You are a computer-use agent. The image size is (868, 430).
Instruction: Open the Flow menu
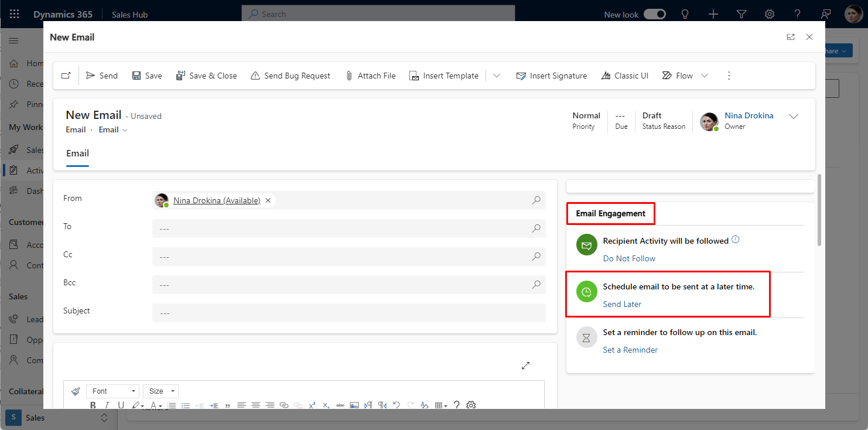pyautogui.click(x=678, y=76)
